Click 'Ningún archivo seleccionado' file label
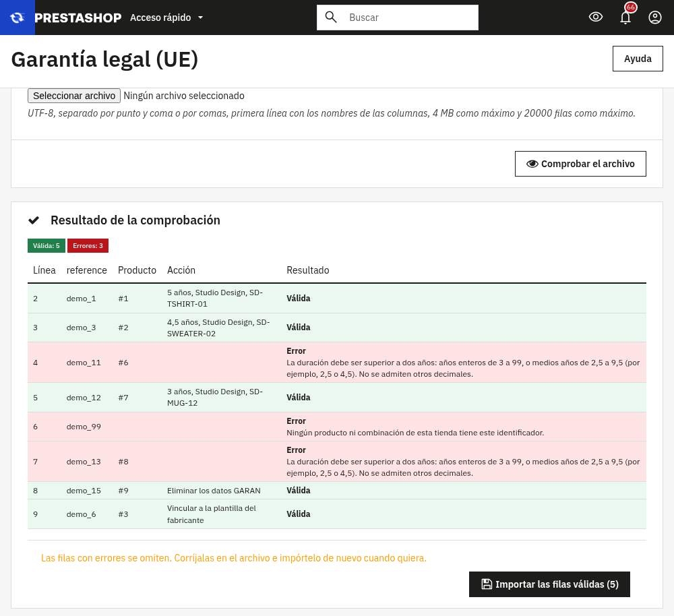Viewport: 674px width, 616px height. [184, 96]
